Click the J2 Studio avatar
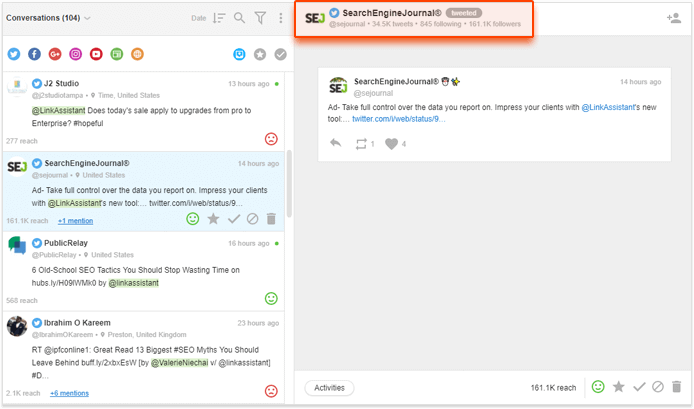The width and height of the screenshot is (694, 409). (x=17, y=86)
